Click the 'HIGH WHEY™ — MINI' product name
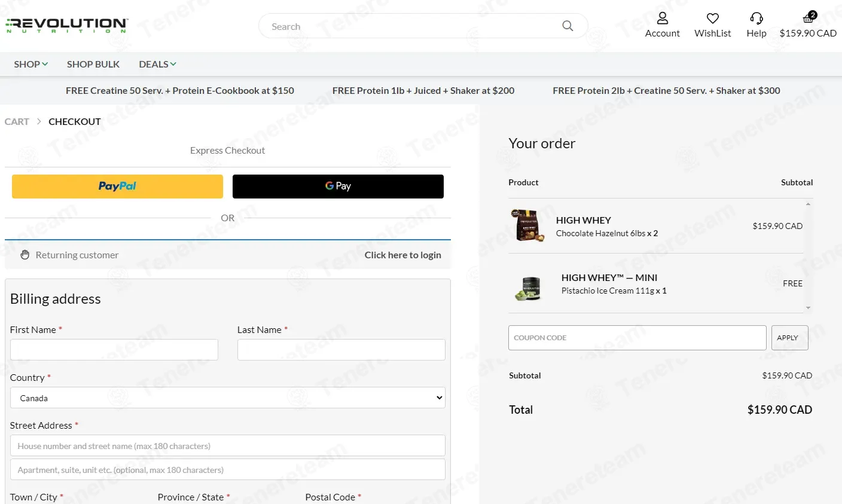 (x=609, y=277)
